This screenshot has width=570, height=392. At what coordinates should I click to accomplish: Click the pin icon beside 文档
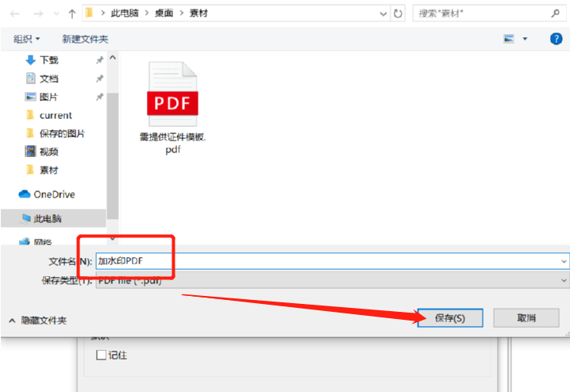click(99, 79)
